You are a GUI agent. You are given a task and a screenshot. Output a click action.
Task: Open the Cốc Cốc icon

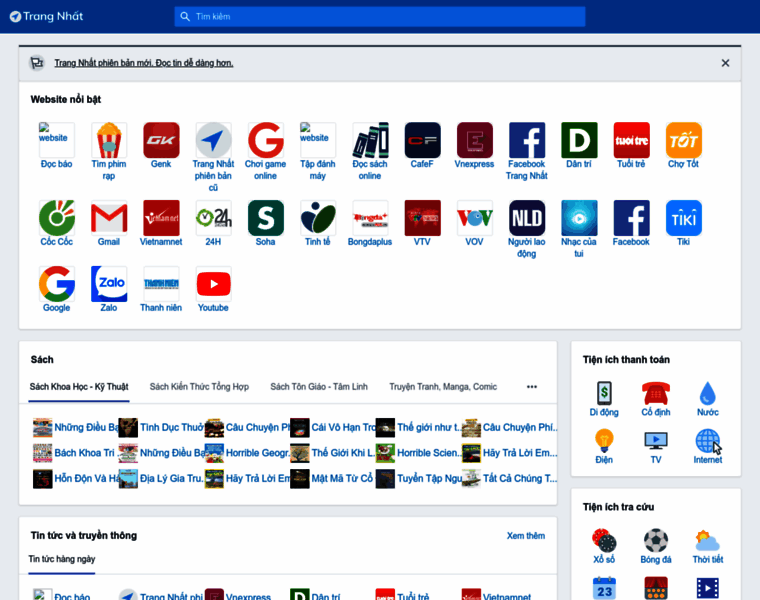[x=57, y=218]
